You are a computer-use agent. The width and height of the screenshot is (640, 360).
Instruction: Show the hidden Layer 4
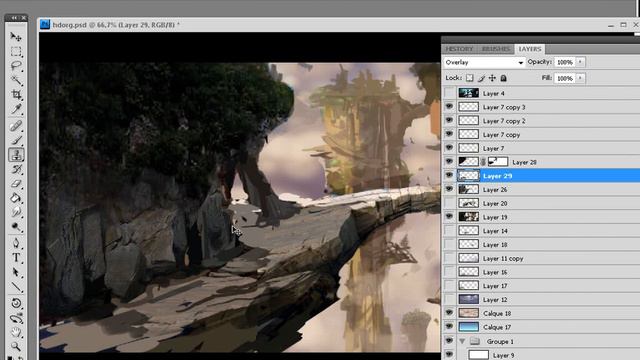[x=449, y=93]
